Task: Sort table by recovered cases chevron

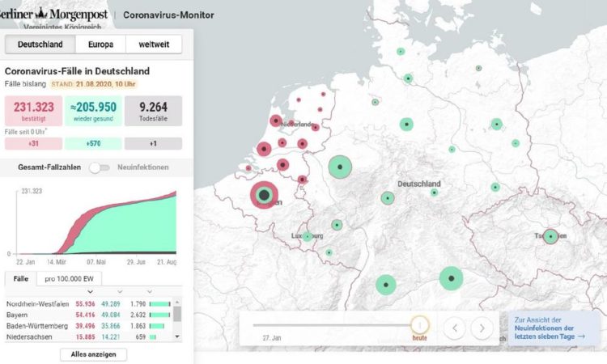Action: coord(120,291)
